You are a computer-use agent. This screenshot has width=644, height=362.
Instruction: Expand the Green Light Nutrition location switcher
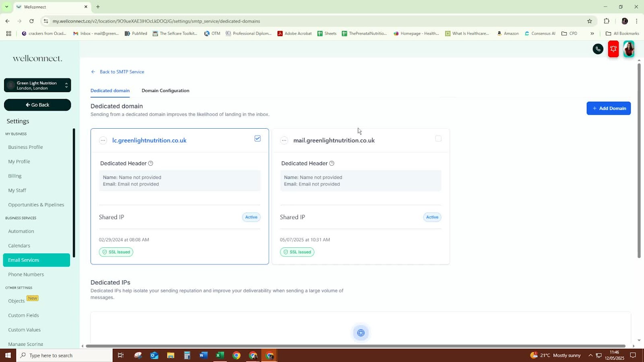coord(37,85)
